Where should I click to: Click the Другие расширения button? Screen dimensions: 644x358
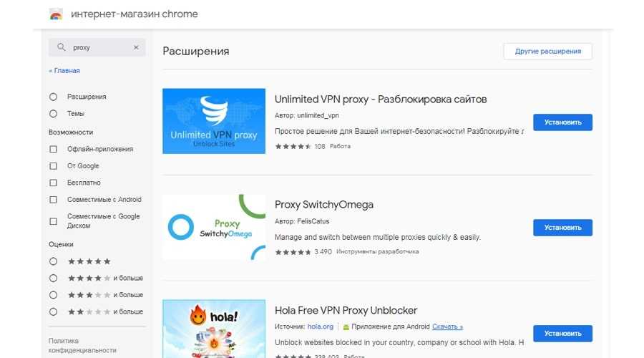547,51
